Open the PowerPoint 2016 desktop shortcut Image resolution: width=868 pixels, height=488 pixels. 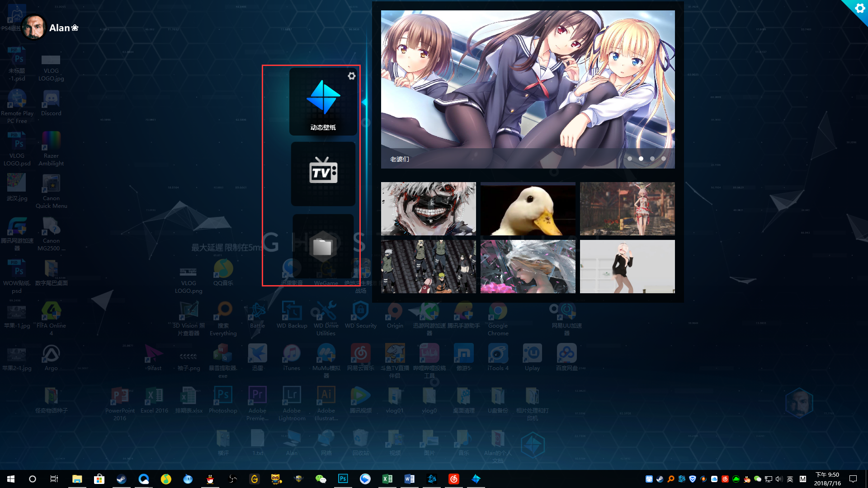(x=120, y=404)
